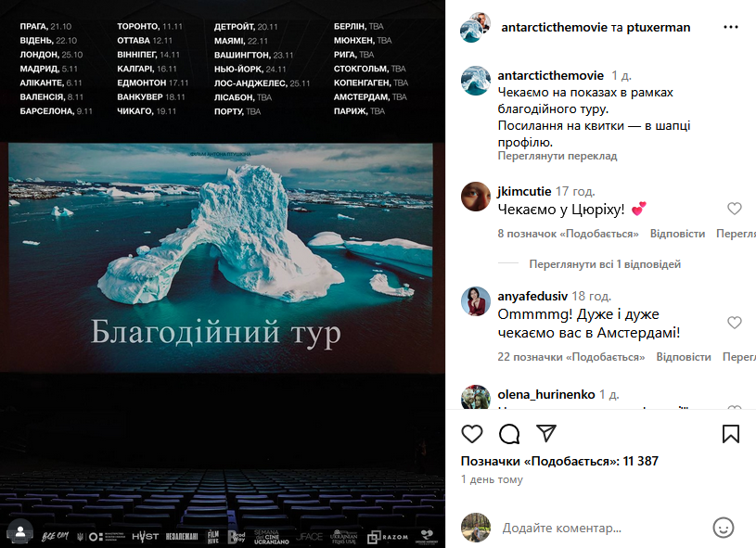The image size is (756, 548).
Task: Save post with bookmark icon
Action: point(730,434)
